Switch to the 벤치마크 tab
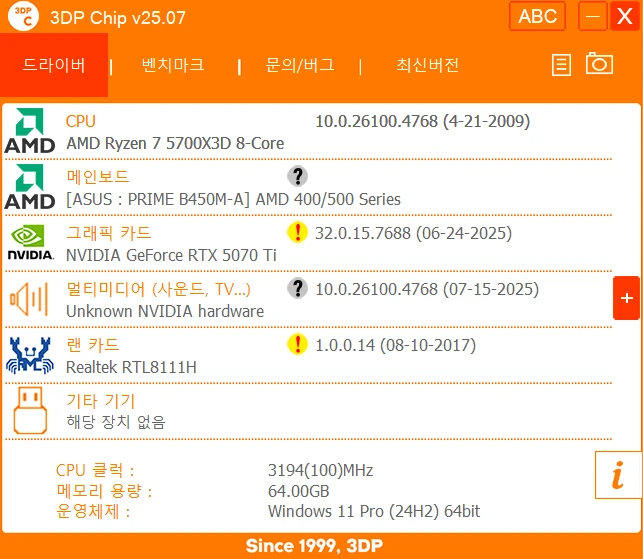 point(173,65)
